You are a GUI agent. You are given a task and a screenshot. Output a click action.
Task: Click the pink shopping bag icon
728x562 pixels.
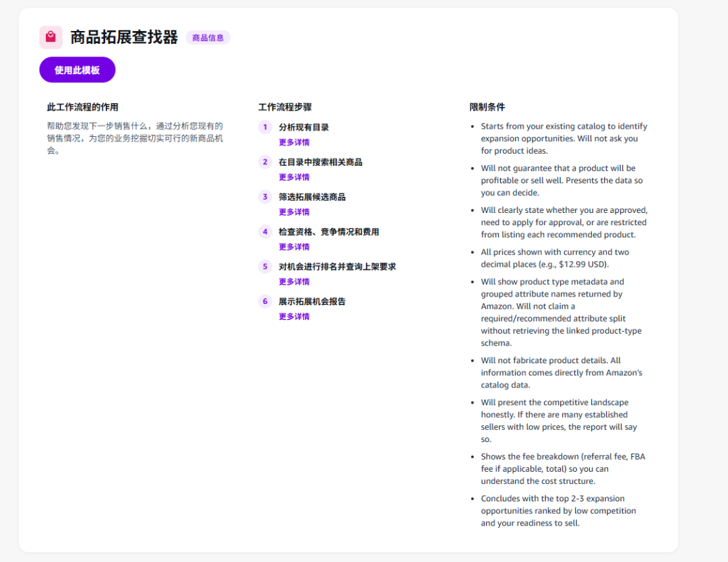tap(51, 37)
